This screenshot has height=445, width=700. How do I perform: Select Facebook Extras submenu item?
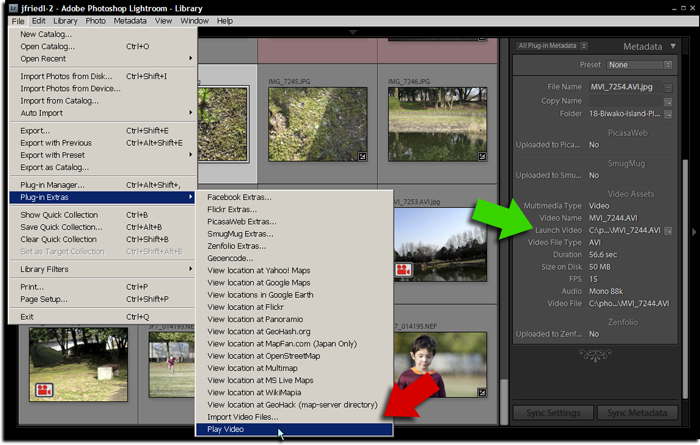tap(294, 197)
